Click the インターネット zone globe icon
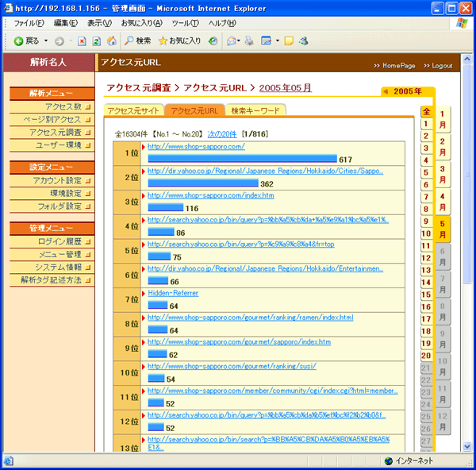This screenshot has height=470, width=476. click(x=389, y=461)
